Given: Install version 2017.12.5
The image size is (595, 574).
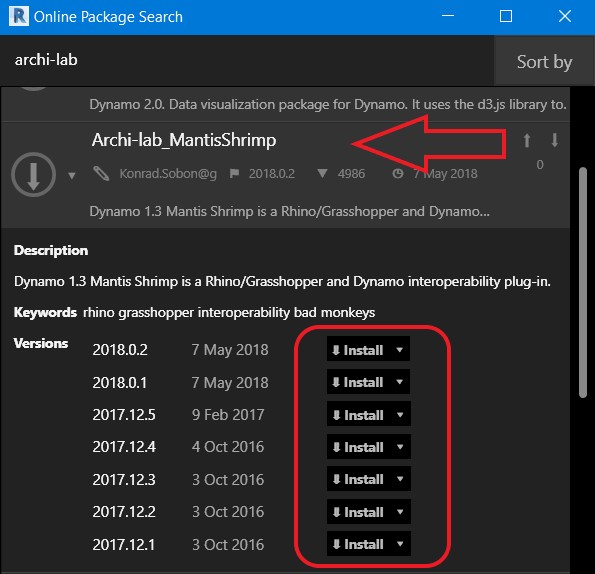Looking at the screenshot, I should [x=358, y=415].
